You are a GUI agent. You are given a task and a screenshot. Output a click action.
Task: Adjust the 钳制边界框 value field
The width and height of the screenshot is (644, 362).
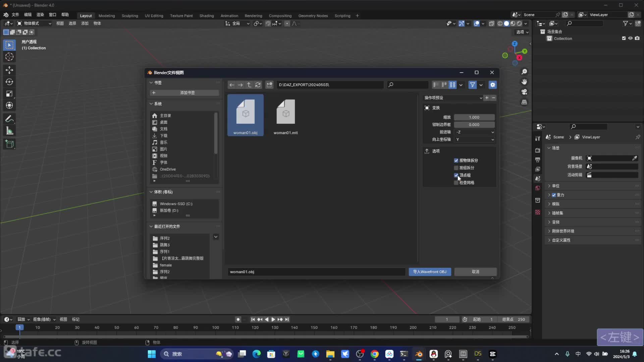pos(474,125)
